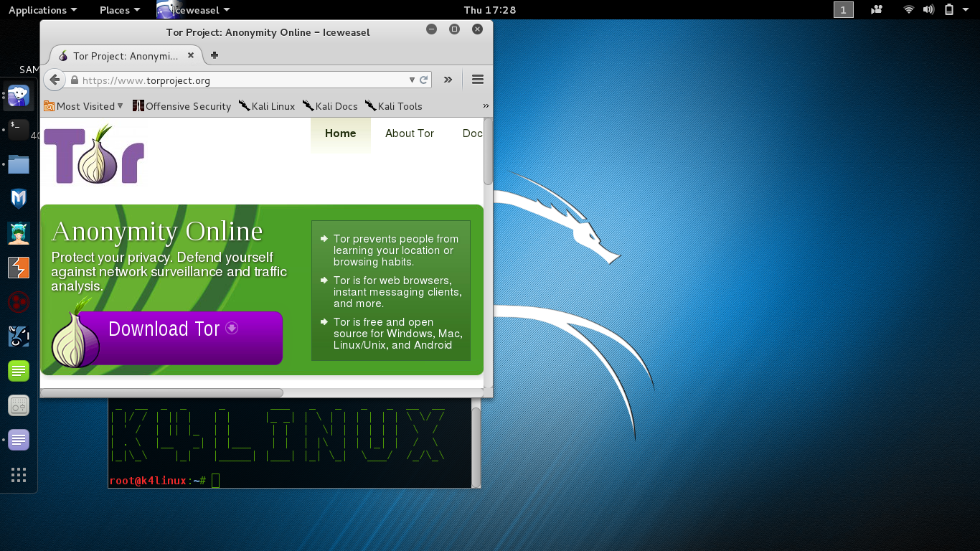Open the Kali Docs bookmark

330,106
